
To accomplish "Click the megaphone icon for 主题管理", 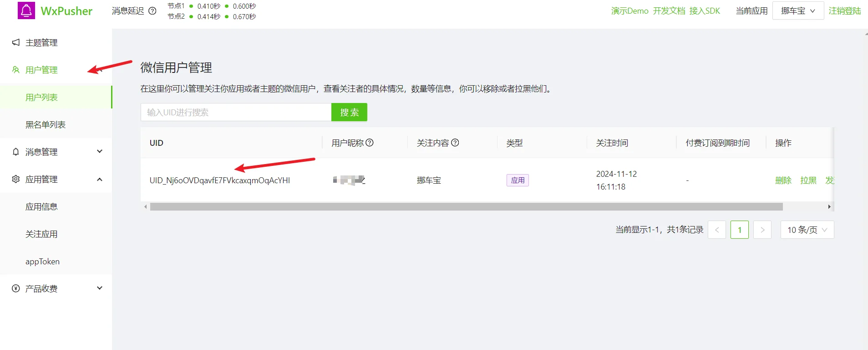I will [16, 42].
